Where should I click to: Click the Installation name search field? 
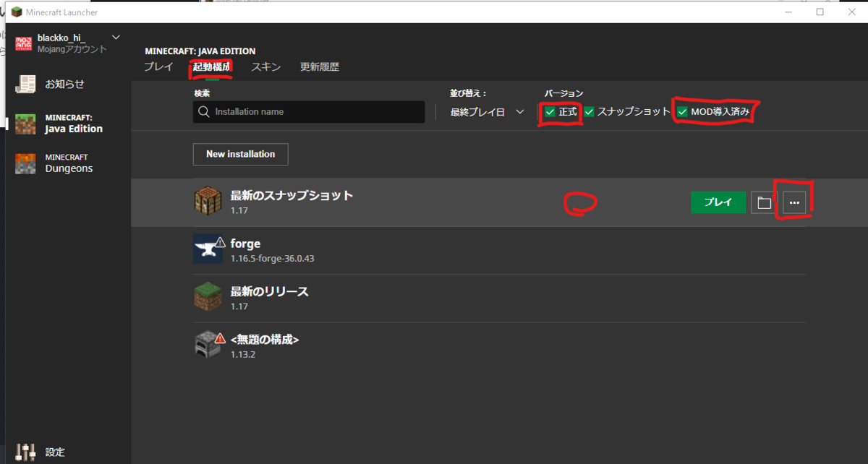point(309,112)
